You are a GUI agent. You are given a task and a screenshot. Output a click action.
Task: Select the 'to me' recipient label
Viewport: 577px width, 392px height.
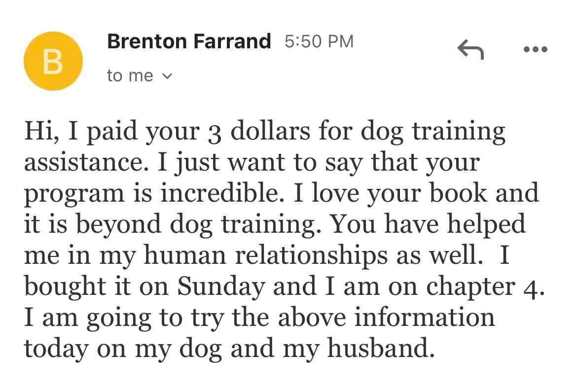pos(130,76)
